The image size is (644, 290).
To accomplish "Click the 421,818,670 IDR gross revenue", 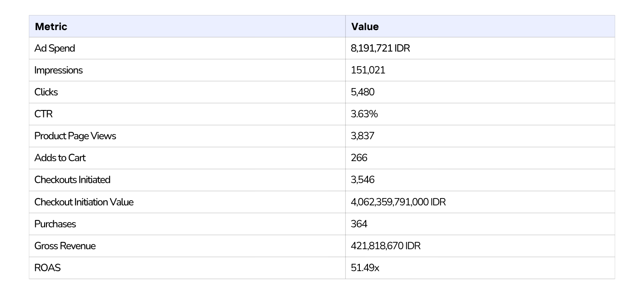I will click(x=386, y=246).
